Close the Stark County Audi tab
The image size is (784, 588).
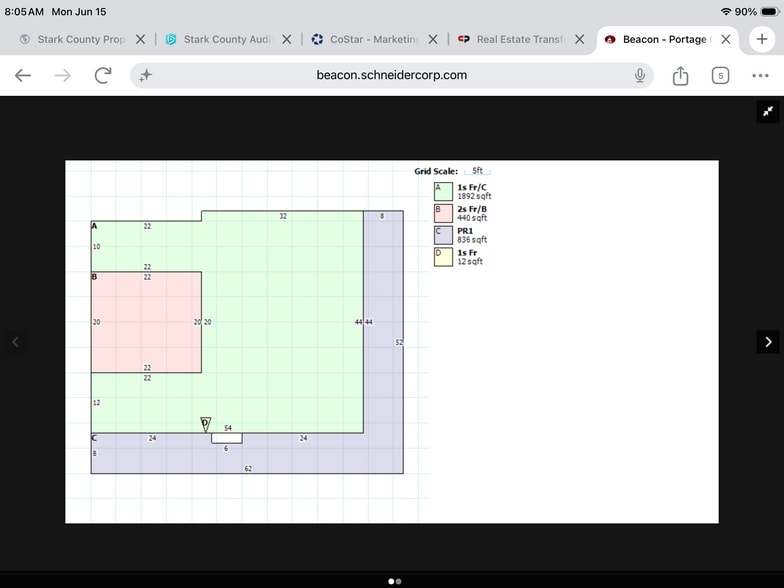tap(286, 39)
